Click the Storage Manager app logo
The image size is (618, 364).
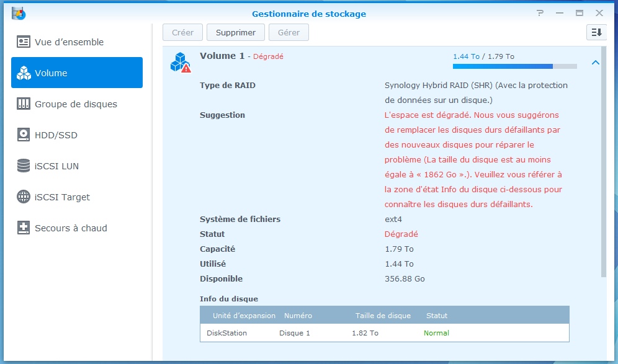[19, 14]
